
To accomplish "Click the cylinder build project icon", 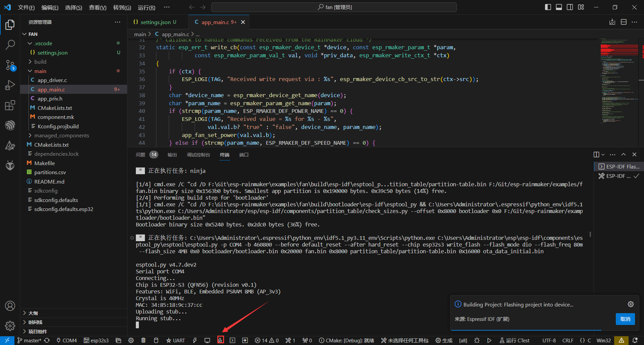I will pos(156,340).
